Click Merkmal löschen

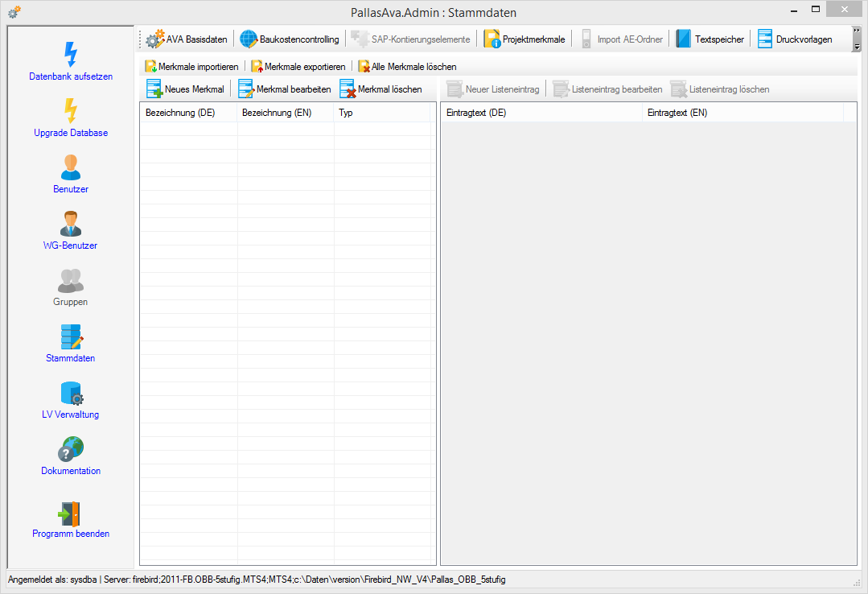click(381, 89)
